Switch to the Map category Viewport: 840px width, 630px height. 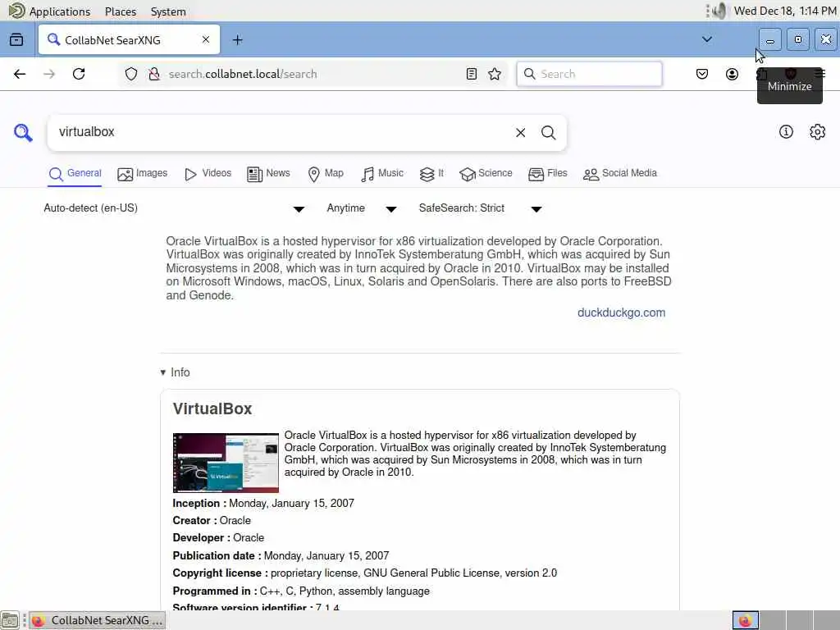point(326,174)
